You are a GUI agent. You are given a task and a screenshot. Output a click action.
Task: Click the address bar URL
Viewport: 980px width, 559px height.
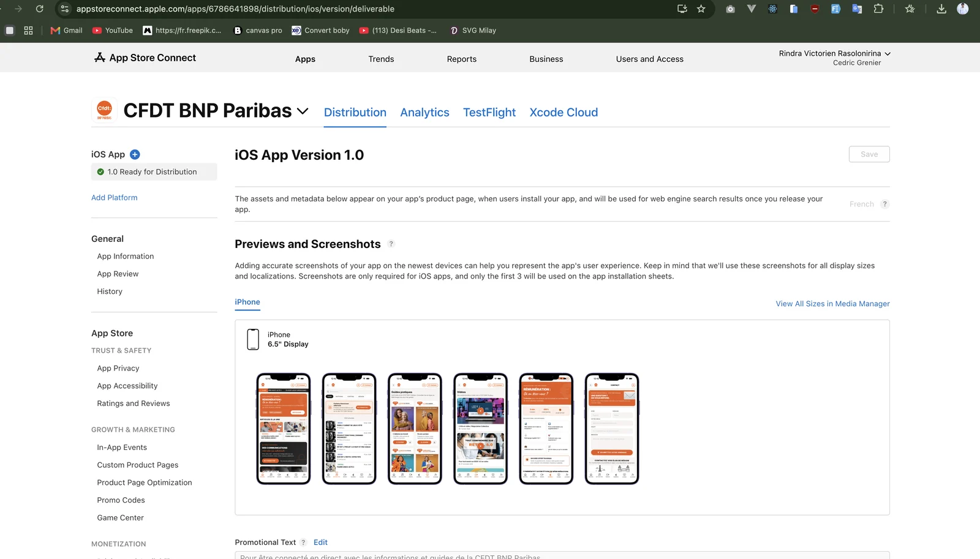[235, 9]
